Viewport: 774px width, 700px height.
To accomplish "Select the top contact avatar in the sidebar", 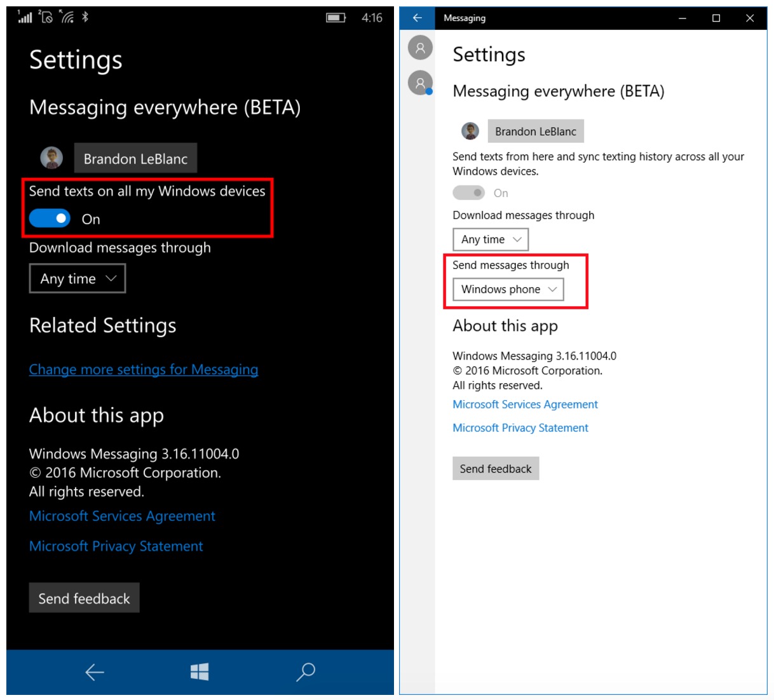I will [x=419, y=48].
